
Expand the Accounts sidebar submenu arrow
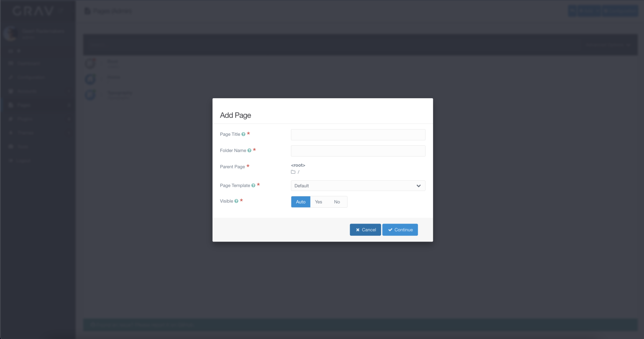pos(69,91)
